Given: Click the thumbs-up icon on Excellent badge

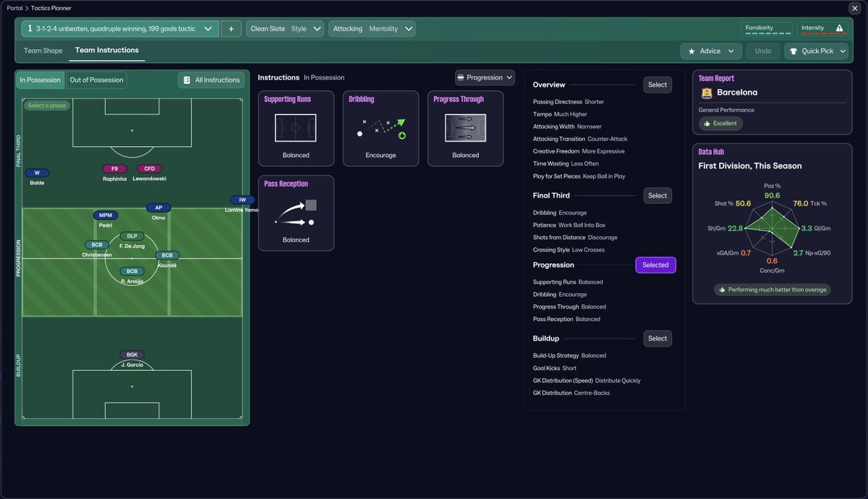Looking at the screenshot, I should [x=707, y=124].
